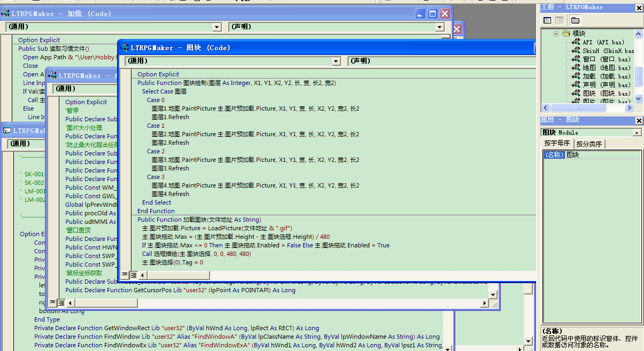
Task: Click the 加载 code window title icon
Action: click(x=6, y=14)
